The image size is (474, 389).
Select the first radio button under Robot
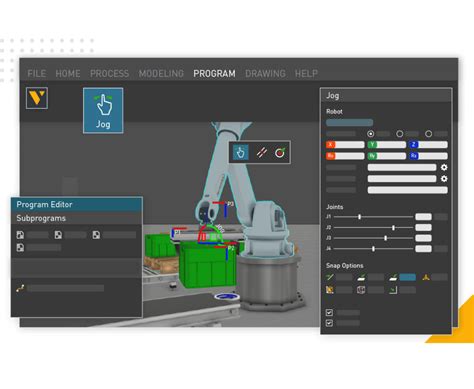coord(370,134)
